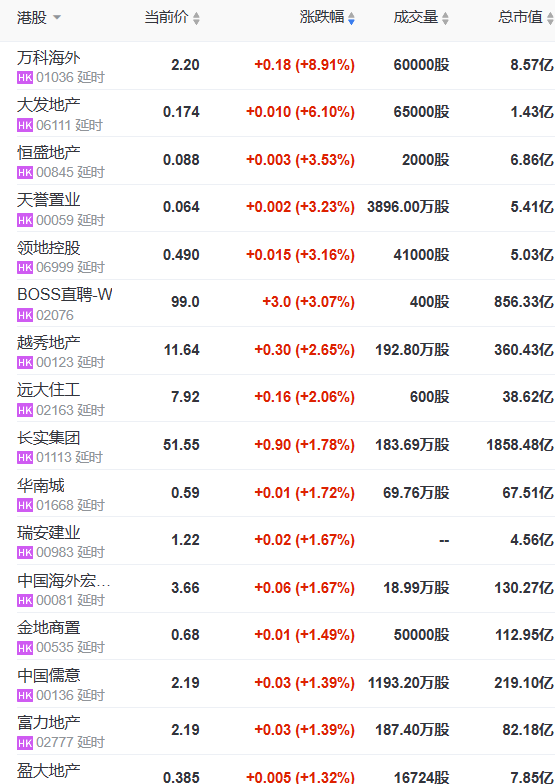The width and height of the screenshot is (555, 784).
Task: Open the 港股 market dropdown arrow
Action: click(x=56, y=18)
